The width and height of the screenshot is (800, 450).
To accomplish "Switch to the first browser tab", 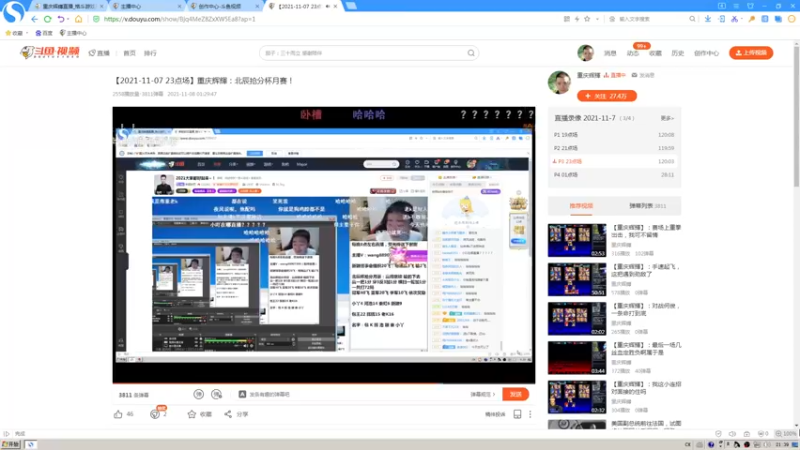I will pos(69,6).
